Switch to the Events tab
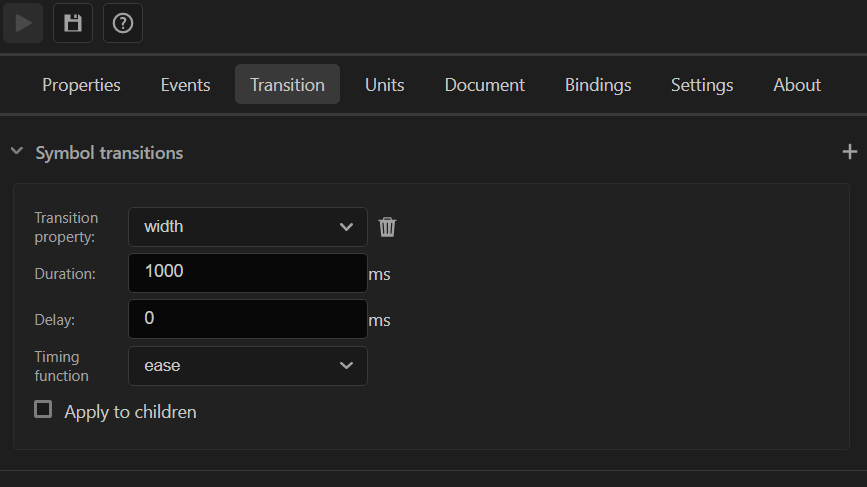867x487 pixels. tap(185, 85)
